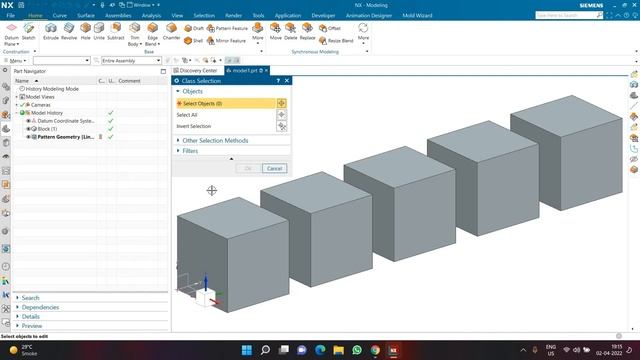
Task: Click the Select All icon in dialog
Action: point(281,115)
